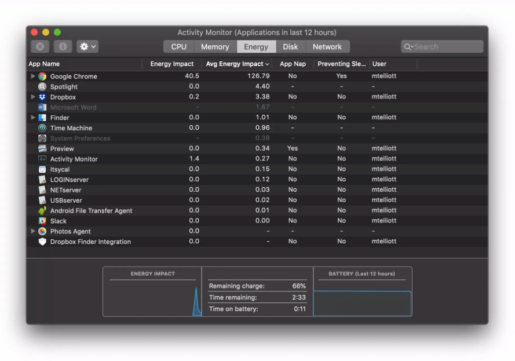Select the Dropbox Finder Integration name
515x361 pixels.
90,242
